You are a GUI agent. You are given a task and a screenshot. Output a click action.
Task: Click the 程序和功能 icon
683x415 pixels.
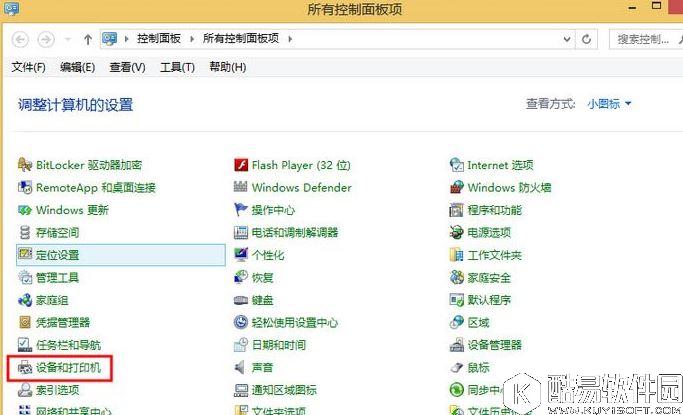point(456,210)
